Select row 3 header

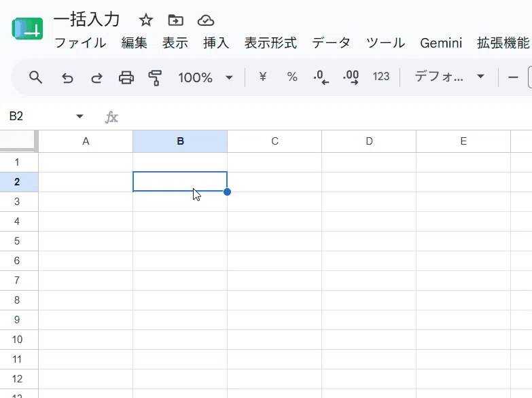[x=19, y=202]
